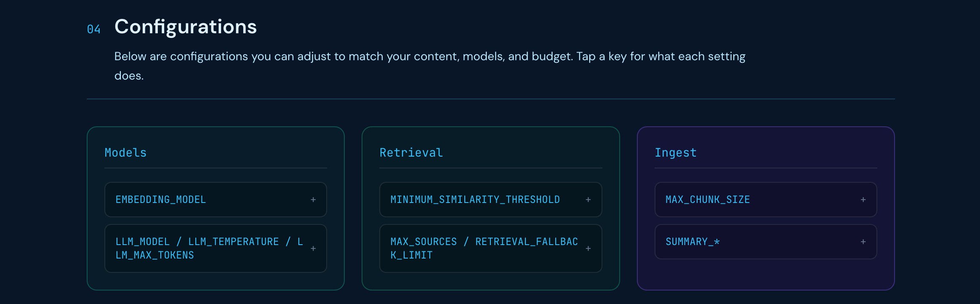Screen dimensions: 980x304
Task: Select the Retrieval card heading
Action: (x=411, y=152)
